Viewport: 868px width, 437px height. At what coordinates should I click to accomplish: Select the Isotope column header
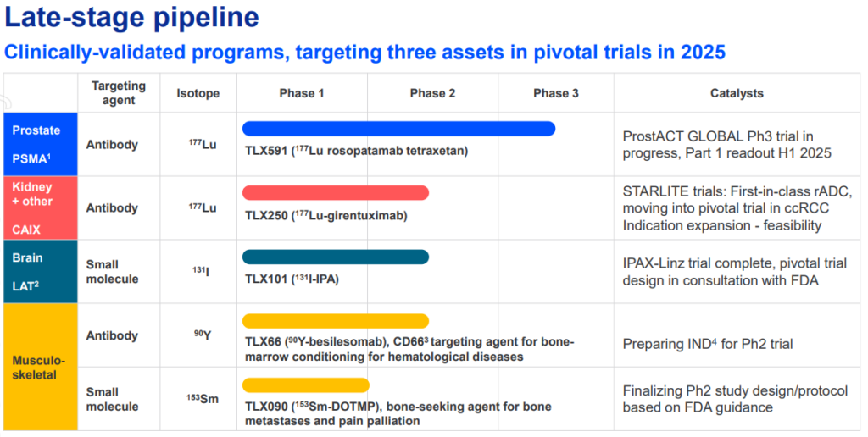[x=198, y=93]
